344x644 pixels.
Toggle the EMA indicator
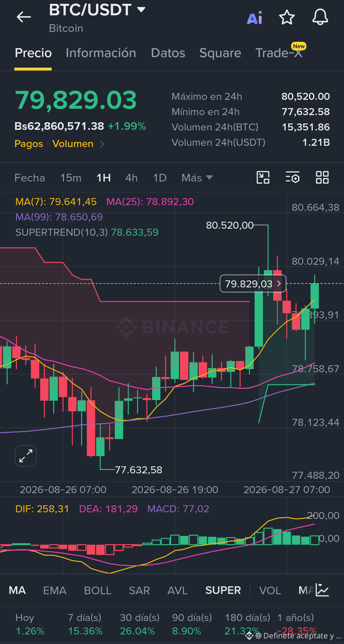click(55, 590)
